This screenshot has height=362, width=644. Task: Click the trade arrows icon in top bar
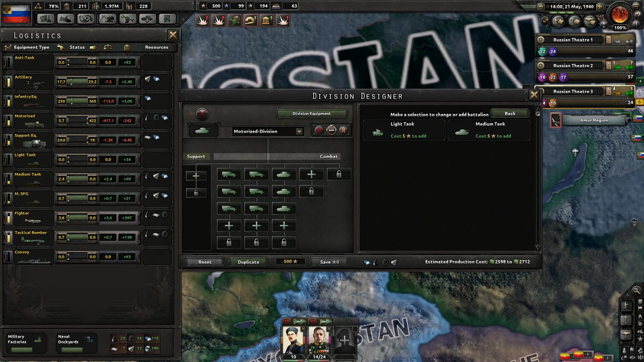click(86, 19)
